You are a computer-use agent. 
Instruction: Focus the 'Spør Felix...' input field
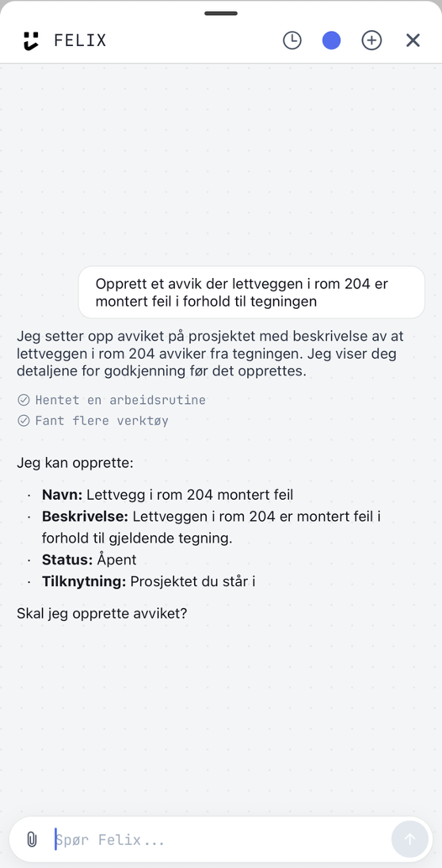click(221, 839)
